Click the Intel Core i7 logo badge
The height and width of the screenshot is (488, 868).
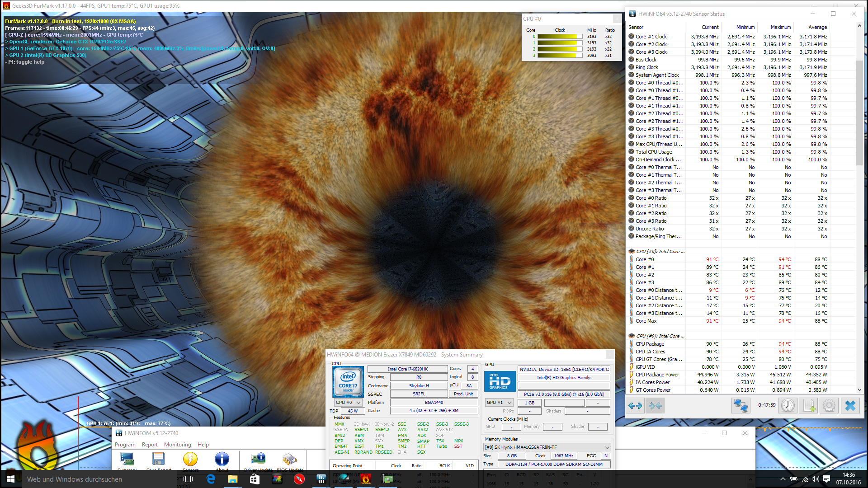coord(348,382)
